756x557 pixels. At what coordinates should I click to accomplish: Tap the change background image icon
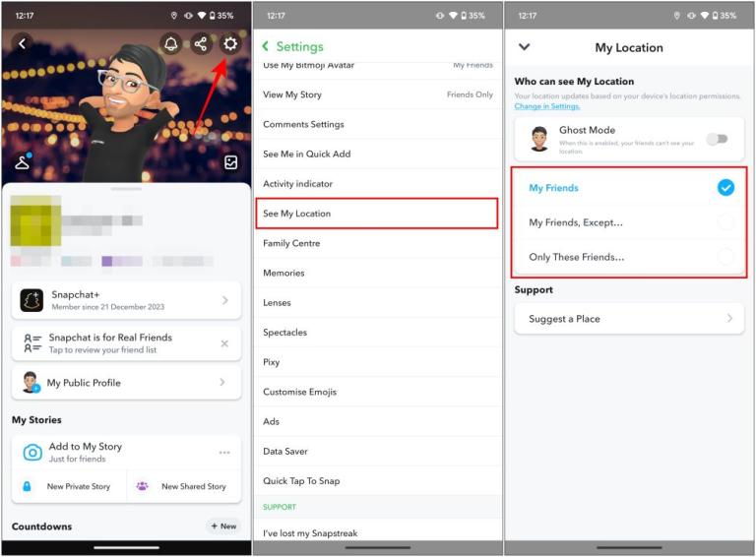click(230, 162)
